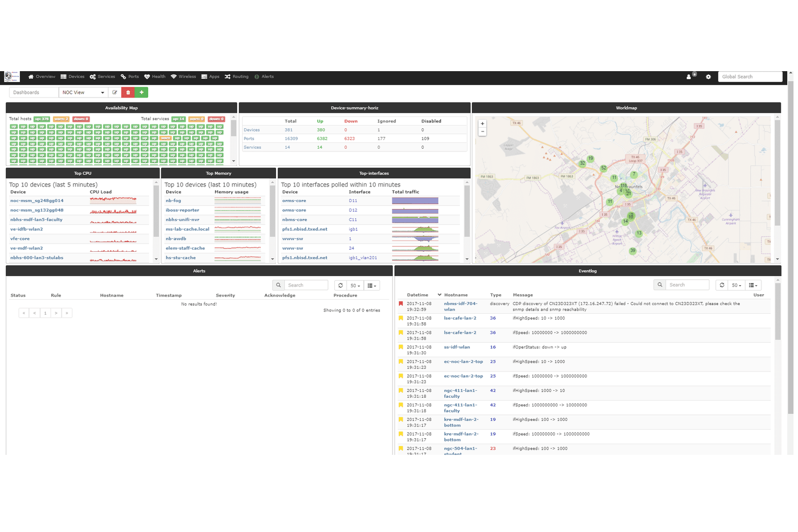Select the Health heart icon
Image resolution: width=798 pixels, height=532 pixels.
[148, 76]
